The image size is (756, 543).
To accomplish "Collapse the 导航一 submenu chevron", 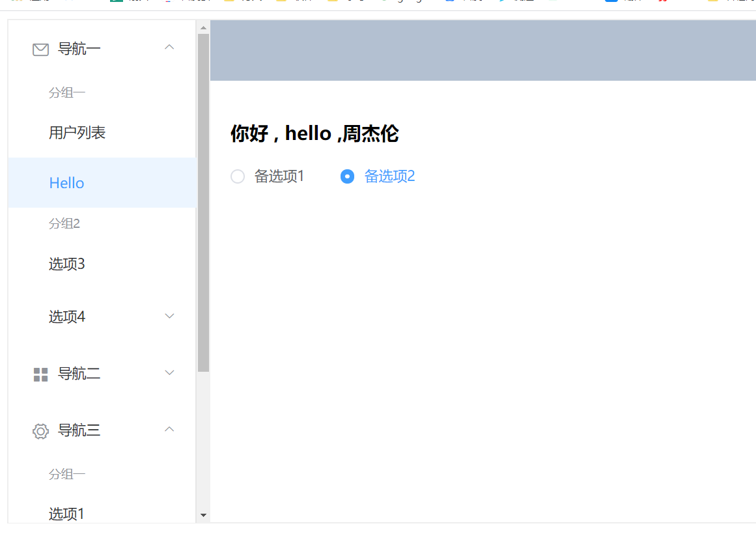I will pos(169,48).
